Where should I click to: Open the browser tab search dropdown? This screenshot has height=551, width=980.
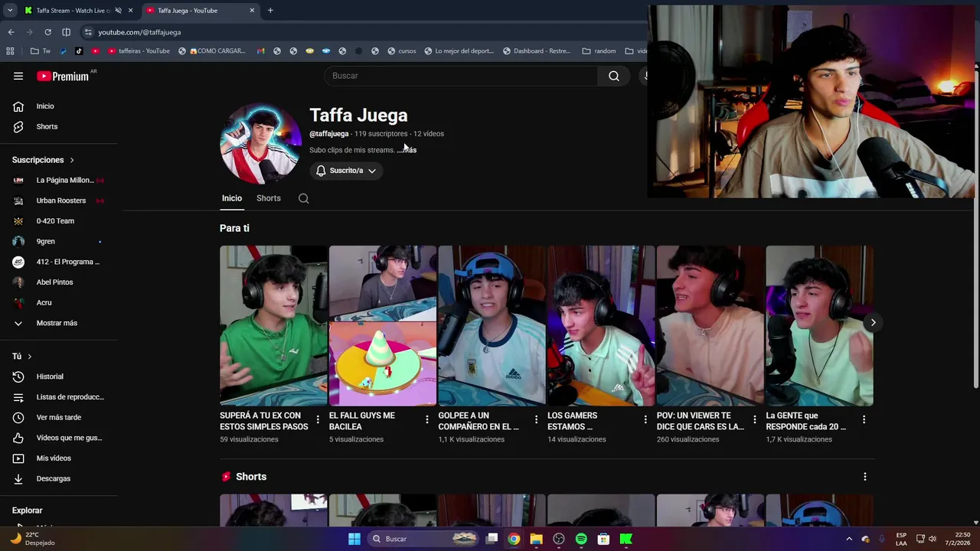(10, 11)
